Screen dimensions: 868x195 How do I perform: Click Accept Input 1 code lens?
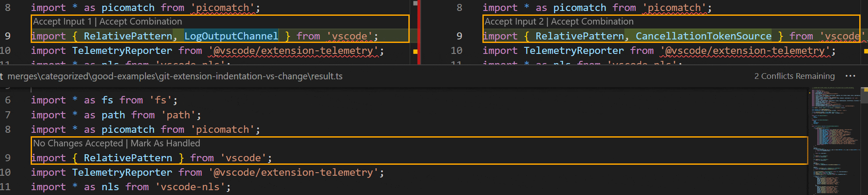[x=62, y=21]
